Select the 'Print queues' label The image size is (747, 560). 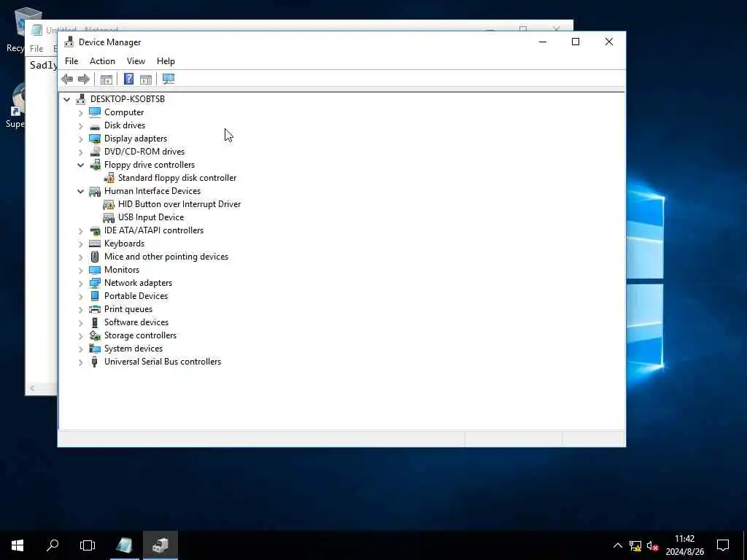128,309
